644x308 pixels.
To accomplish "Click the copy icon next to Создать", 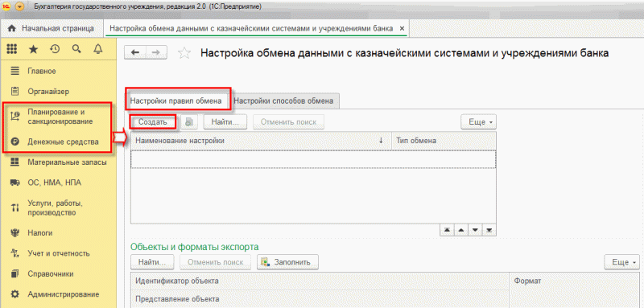I will point(189,121).
